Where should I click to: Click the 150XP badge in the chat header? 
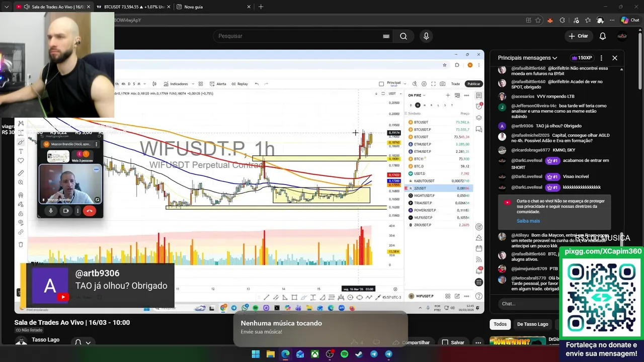[x=582, y=58]
